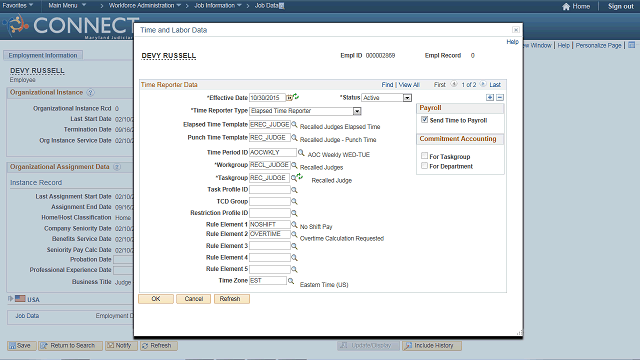Look up Punch Time Template values
This screenshot has width=640, height=360.
click(x=294, y=138)
